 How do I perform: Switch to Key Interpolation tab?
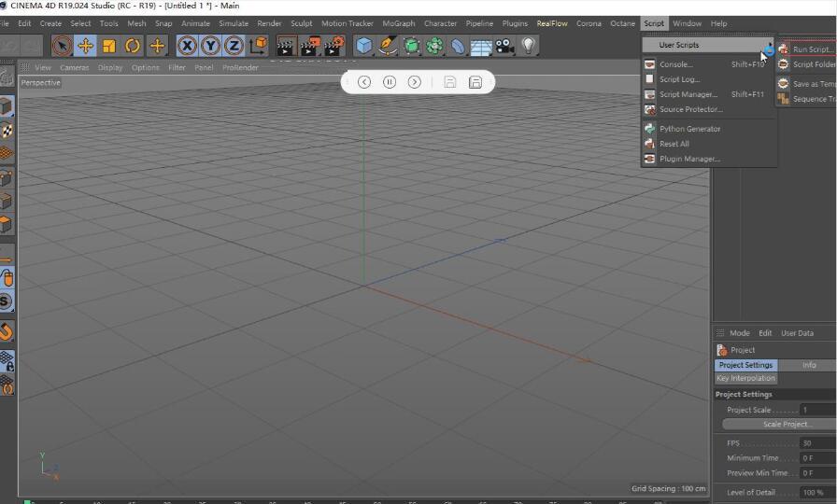[745, 378]
